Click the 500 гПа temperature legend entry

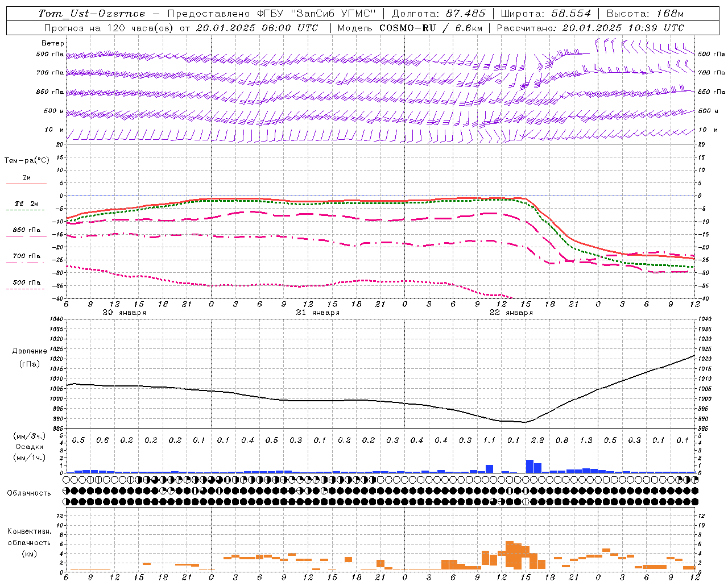pyautogui.click(x=26, y=282)
